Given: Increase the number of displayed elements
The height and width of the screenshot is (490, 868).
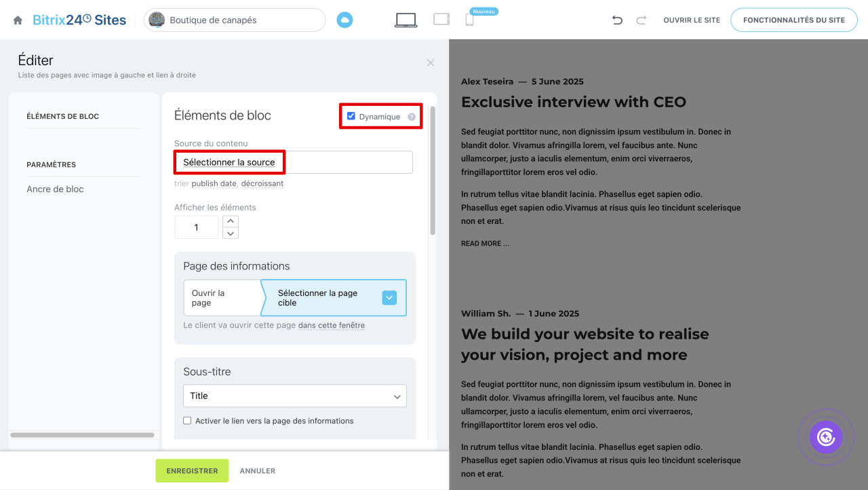Looking at the screenshot, I should [x=231, y=221].
